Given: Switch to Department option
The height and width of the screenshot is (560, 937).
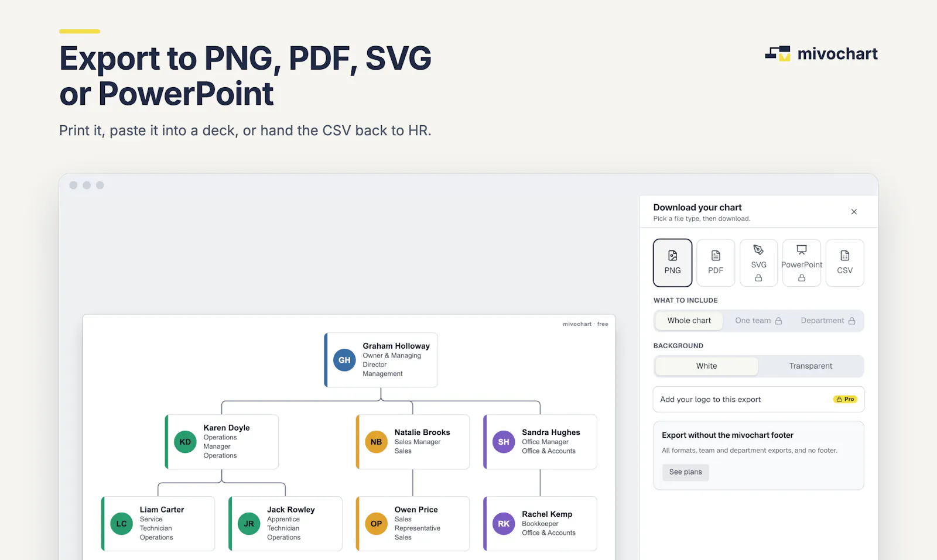Looking at the screenshot, I should [827, 321].
